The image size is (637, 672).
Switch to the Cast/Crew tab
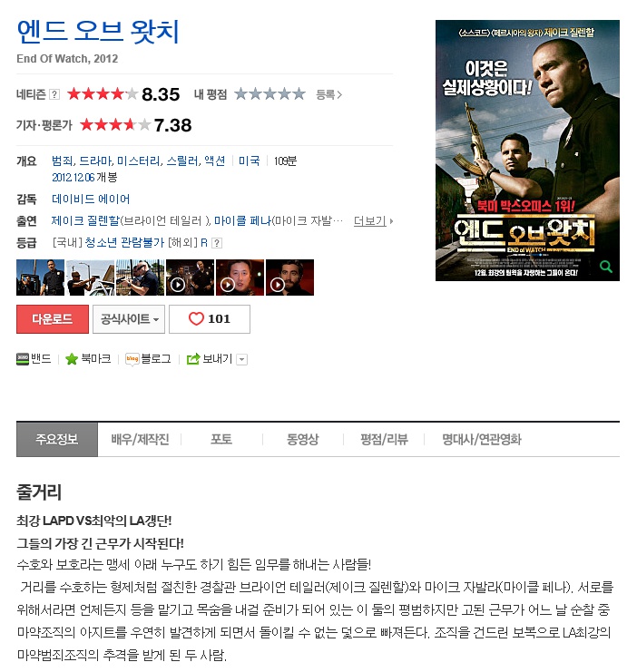pyautogui.click(x=140, y=439)
